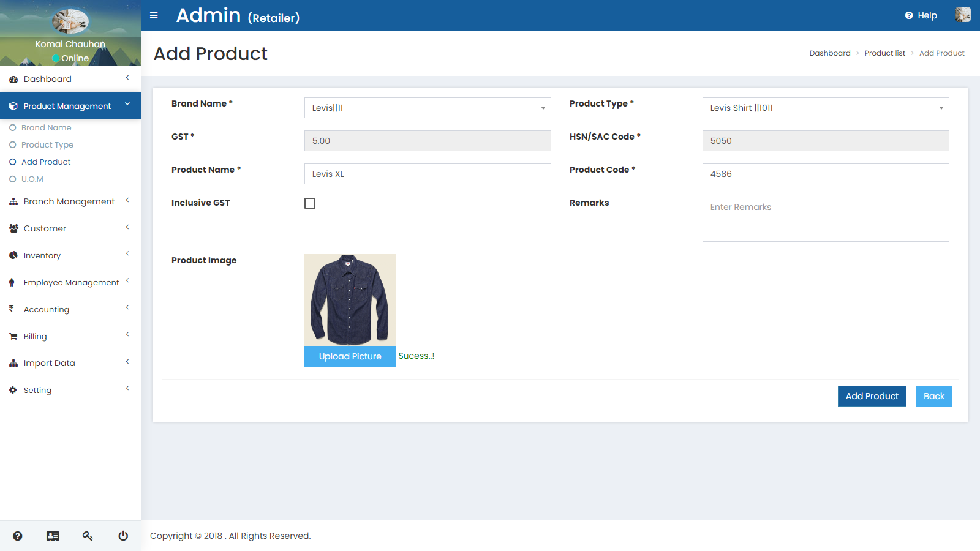
Task: Focus the Product Name input field
Action: click(x=428, y=174)
